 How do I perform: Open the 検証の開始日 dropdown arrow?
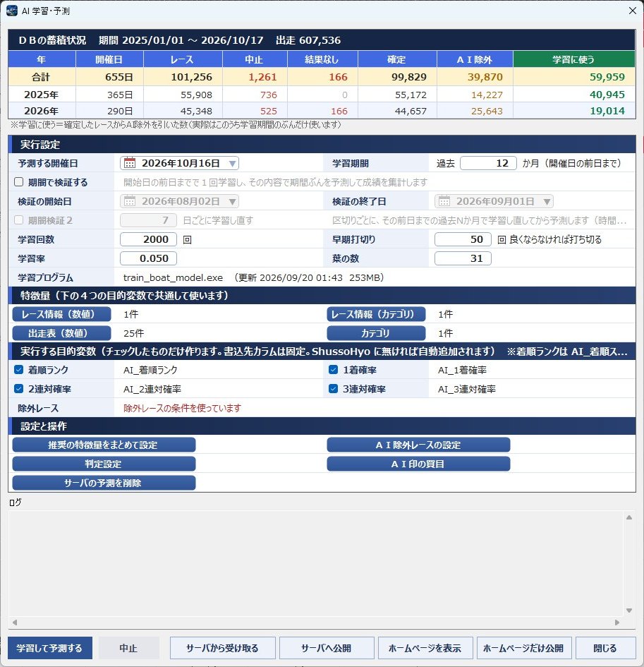tap(232, 202)
